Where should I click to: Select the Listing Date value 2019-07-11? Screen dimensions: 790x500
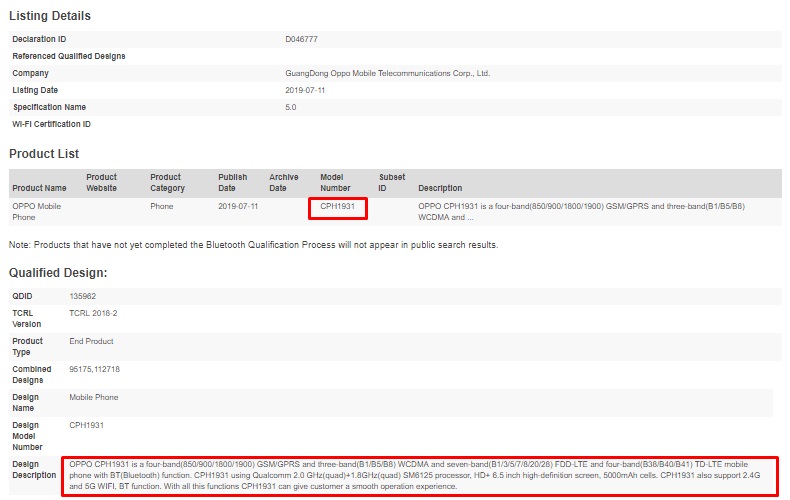pyautogui.click(x=305, y=90)
